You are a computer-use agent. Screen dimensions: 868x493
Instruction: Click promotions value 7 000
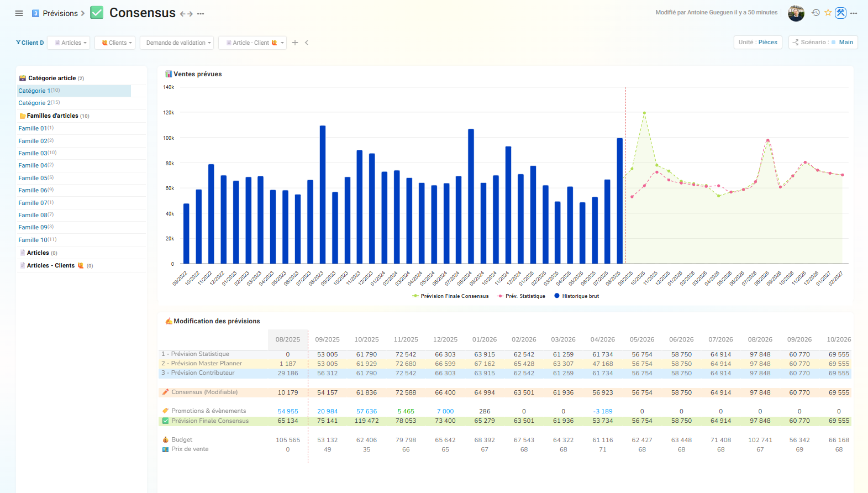[445, 411]
